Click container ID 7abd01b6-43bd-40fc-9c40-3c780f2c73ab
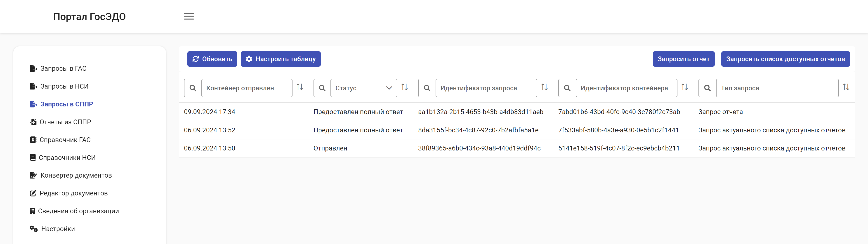The height and width of the screenshot is (244, 868). (619, 112)
